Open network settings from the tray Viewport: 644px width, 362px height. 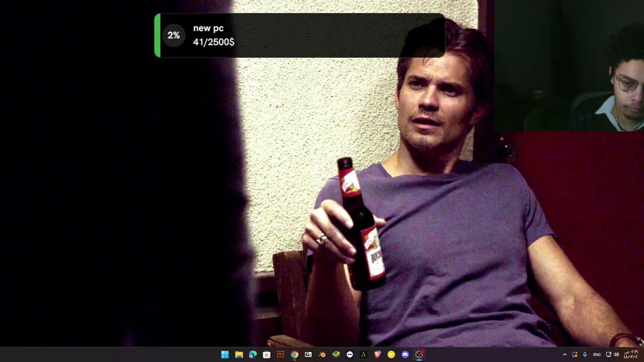click(609, 354)
